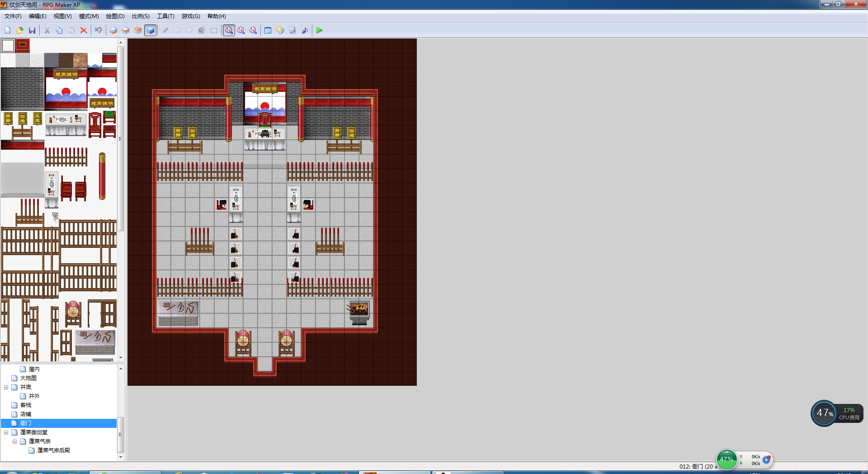Viewport: 868px width, 474px height.
Task: Collapse the 蓬莱气宗 map tree node
Action: tap(14, 441)
